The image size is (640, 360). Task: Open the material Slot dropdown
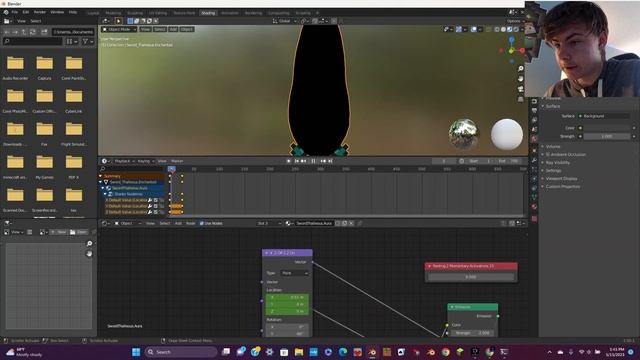[269, 223]
